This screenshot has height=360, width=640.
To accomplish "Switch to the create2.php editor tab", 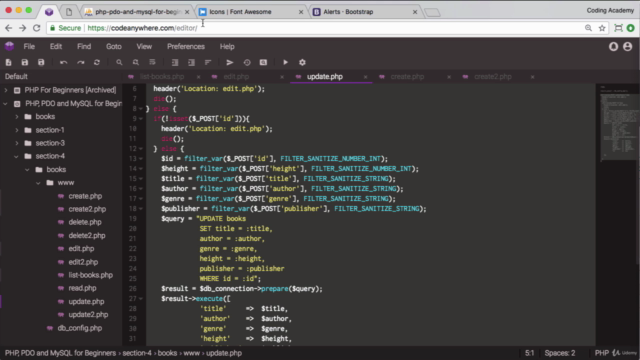I will pyautogui.click(x=493, y=77).
